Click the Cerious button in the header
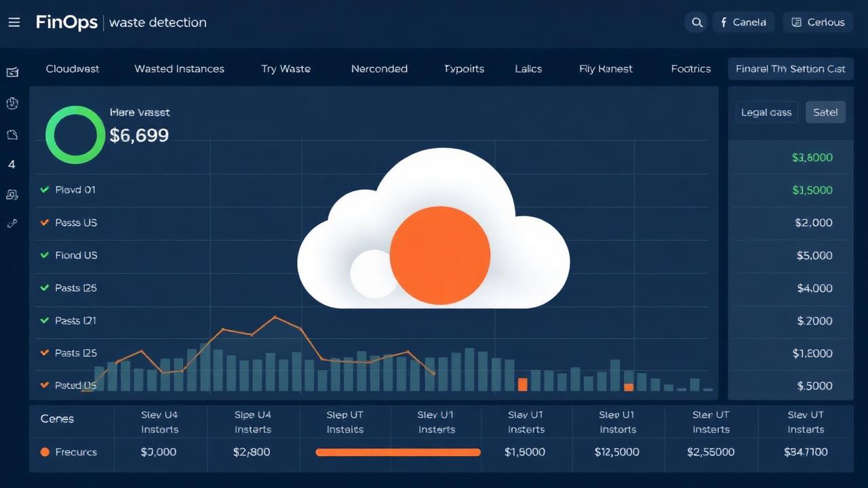 (x=818, y=22)
